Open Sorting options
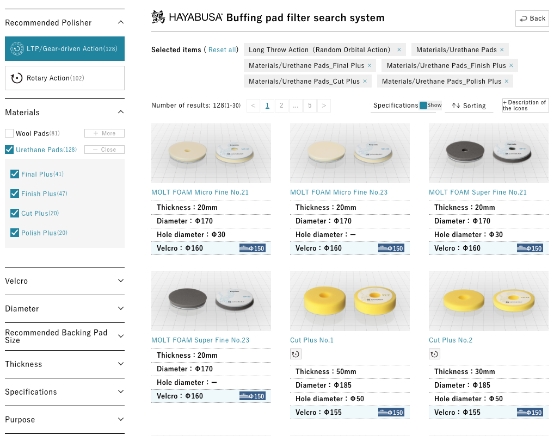This screenshot has height=436, width=554. pyautogui.click(x=469, y=106)
